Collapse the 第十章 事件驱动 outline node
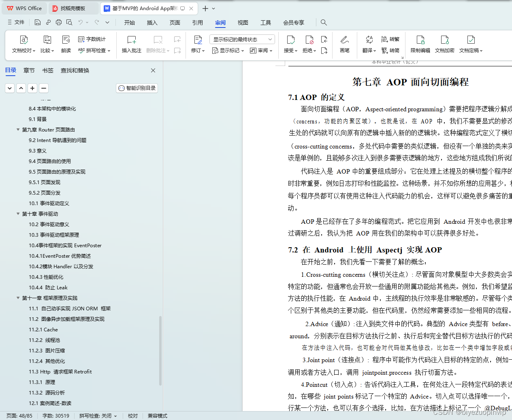The height and width of the screenshot is (420, 512). coord(18,214)
